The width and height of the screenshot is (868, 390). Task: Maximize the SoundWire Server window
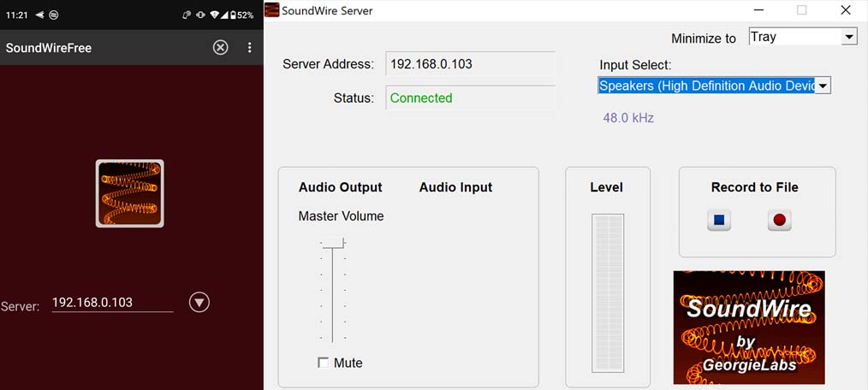click(801, 10)
